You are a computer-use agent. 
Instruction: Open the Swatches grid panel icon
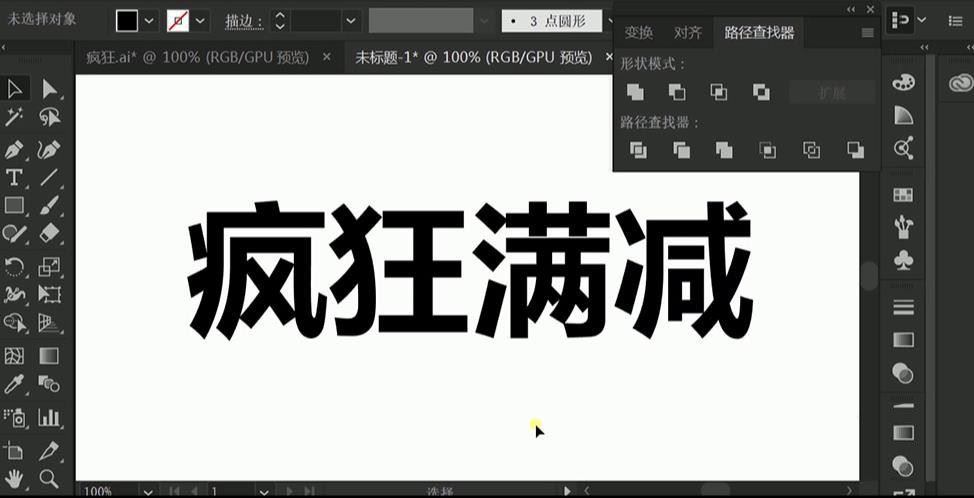(903, 195)
